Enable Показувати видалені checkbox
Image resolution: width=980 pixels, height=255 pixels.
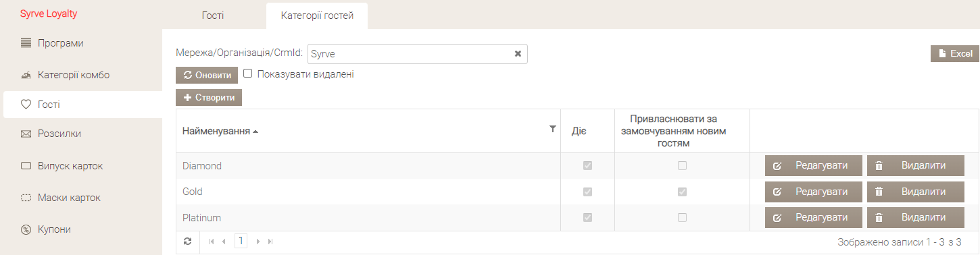click(247, 74)
